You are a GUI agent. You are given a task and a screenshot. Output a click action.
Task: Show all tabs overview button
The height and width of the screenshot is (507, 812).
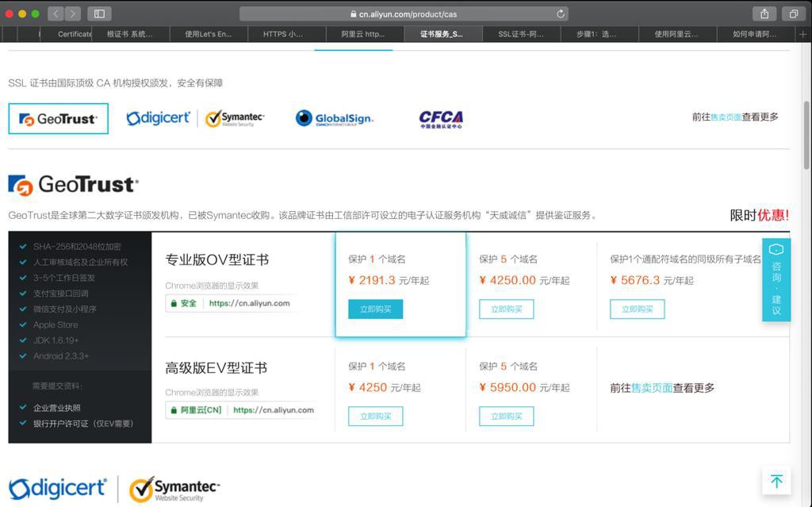(x=793, y=14)
